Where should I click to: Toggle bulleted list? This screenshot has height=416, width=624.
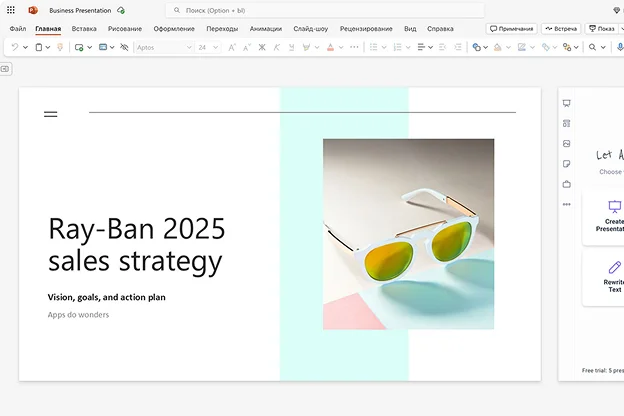pyautogui.click(x=373, y=47)
